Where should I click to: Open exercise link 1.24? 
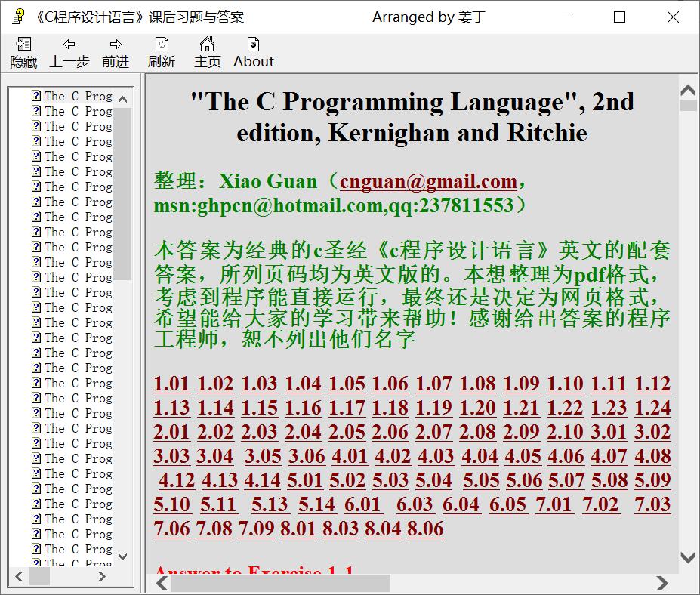652,408
